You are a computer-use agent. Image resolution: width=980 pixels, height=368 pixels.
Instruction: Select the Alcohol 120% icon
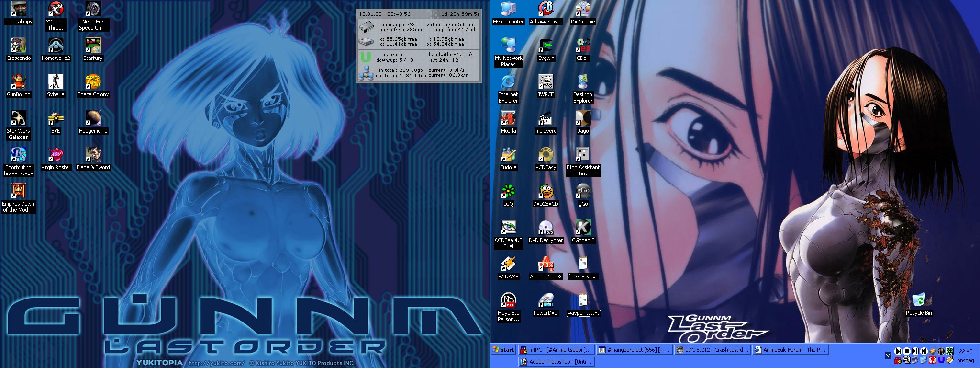pyautogui.click(x=546, y=268)
